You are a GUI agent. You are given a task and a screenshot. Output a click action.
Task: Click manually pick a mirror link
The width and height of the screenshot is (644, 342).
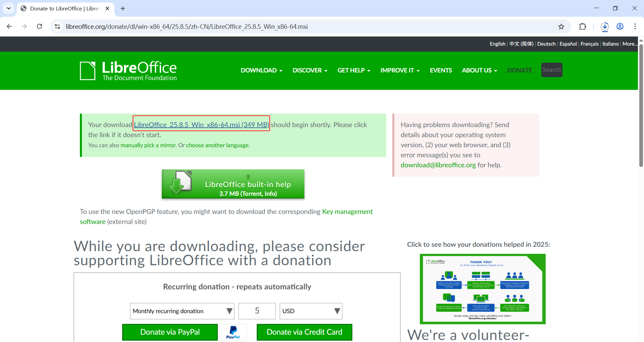pyautogui.click(x=148, y=145)
